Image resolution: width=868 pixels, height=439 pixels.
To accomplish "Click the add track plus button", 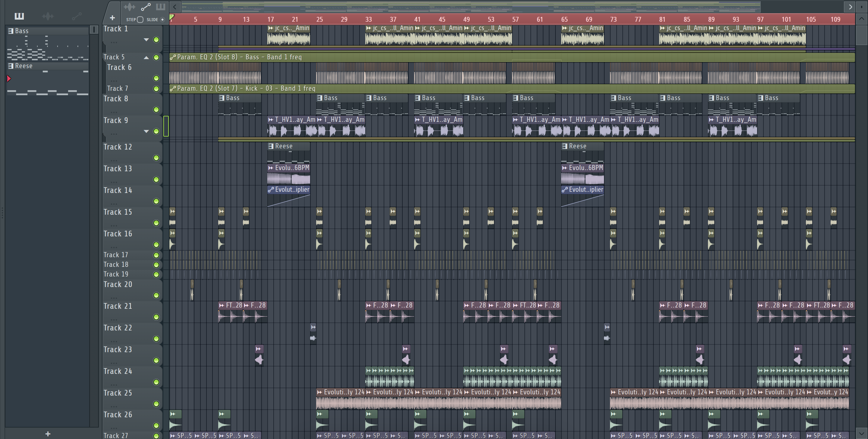I will pos(112,18).
